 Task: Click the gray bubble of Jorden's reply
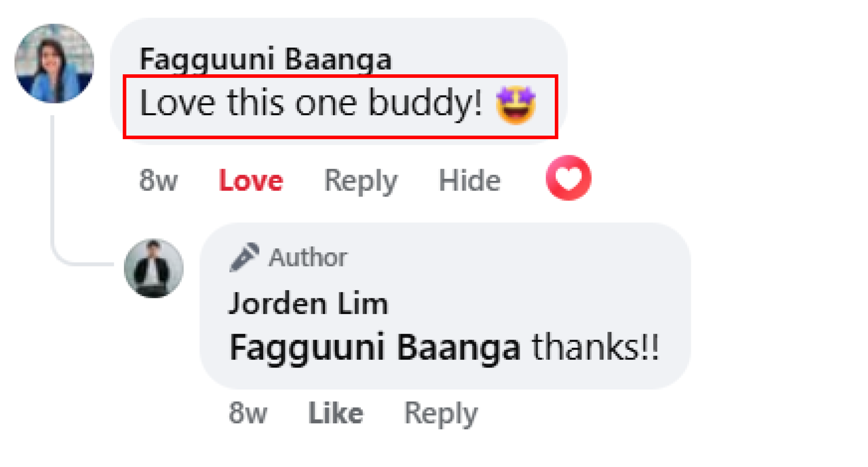coord(445,306)
